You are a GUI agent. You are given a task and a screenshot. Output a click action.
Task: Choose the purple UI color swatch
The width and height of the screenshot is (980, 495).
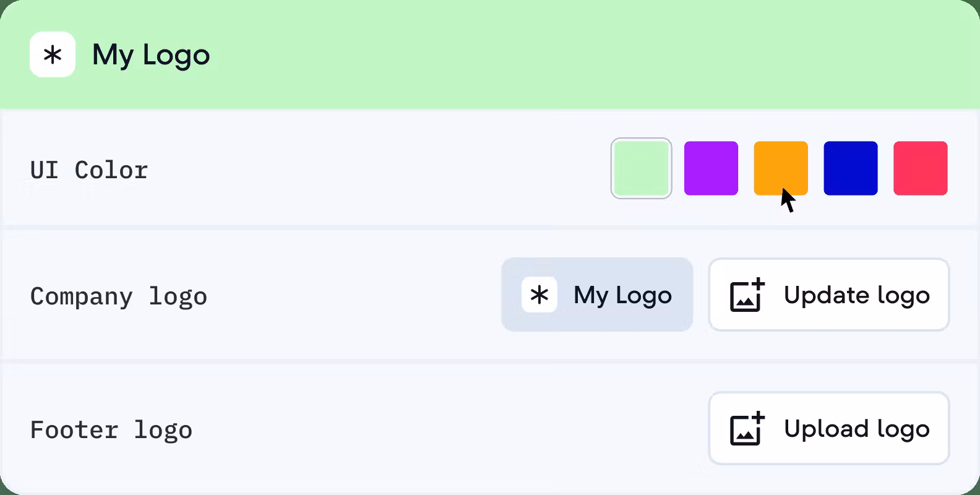(711, 168)
